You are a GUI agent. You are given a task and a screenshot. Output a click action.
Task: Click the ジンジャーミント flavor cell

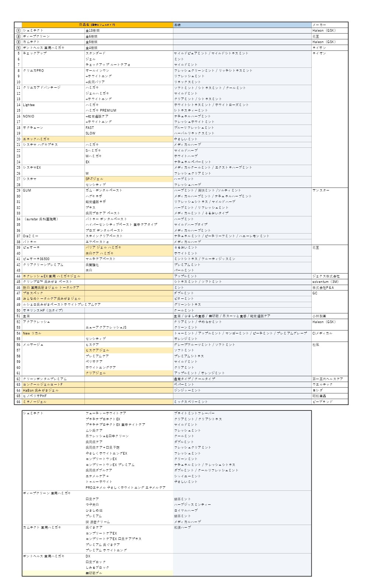tap(242, 391)
